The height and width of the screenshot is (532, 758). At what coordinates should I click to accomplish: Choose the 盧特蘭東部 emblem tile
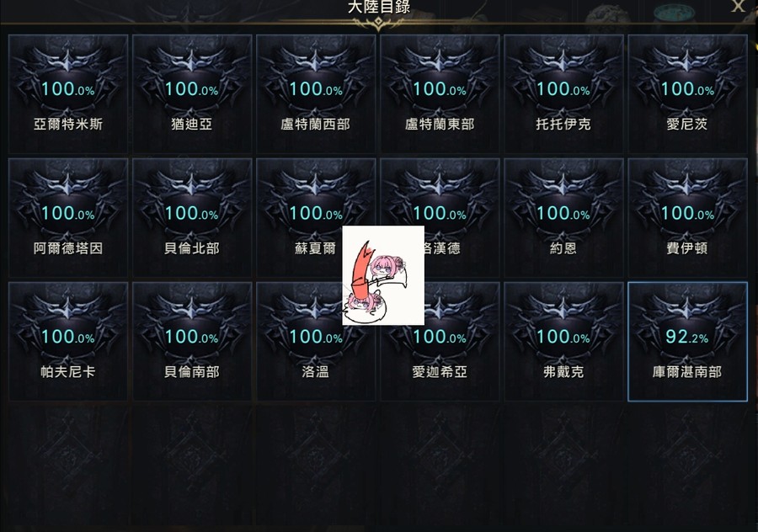(440, 93)
